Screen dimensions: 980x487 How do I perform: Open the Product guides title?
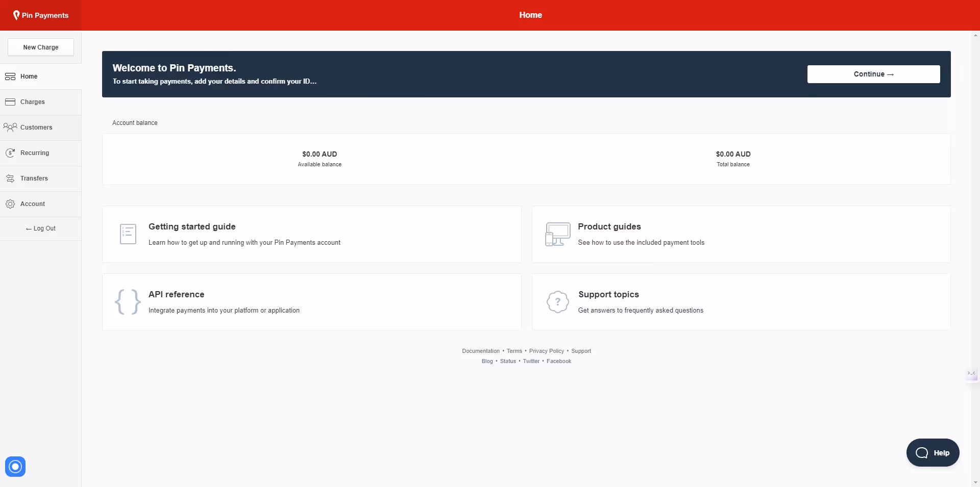(x=609, y=226)
